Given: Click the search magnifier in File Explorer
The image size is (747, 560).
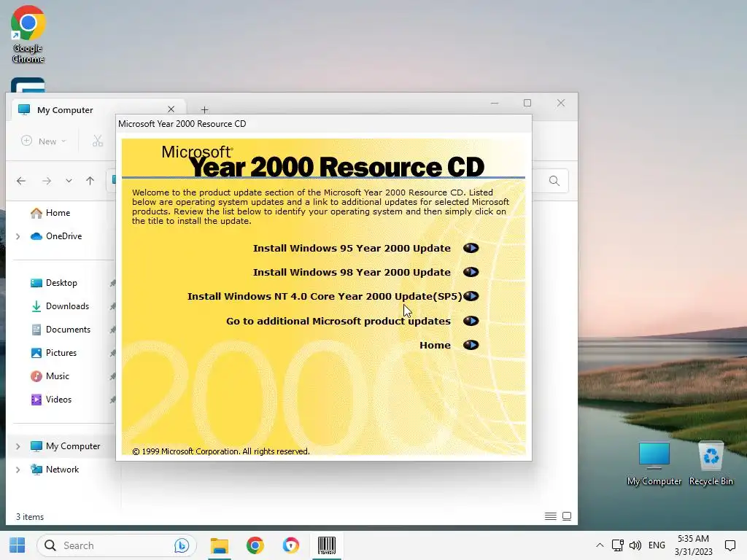Looking at the screenshot, I should 554,181.
